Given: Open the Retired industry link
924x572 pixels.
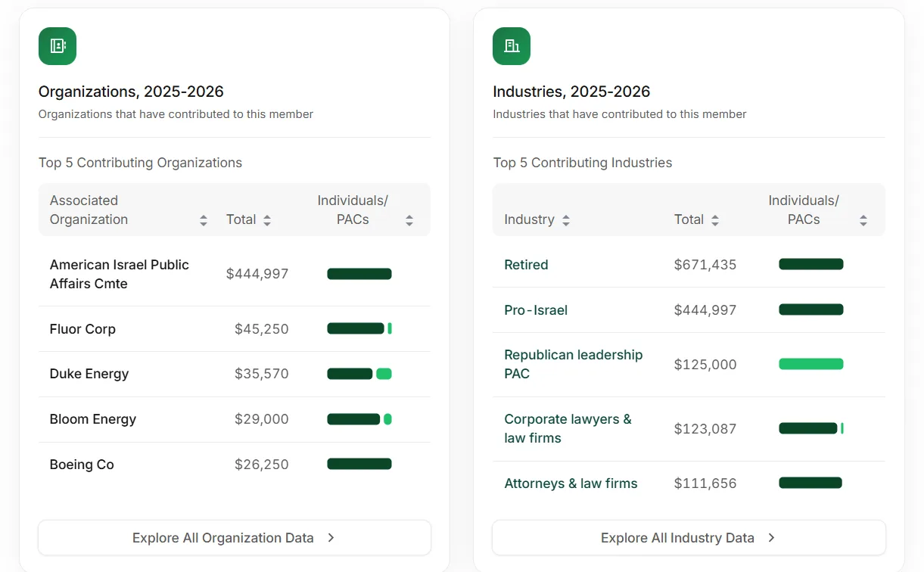Looking at the screenshot, I should tap(526, 265).
